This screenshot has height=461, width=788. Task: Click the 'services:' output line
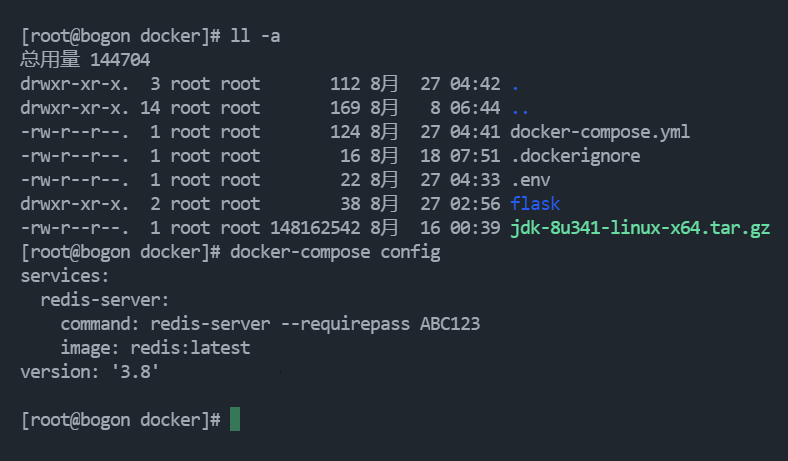(65, 276)
